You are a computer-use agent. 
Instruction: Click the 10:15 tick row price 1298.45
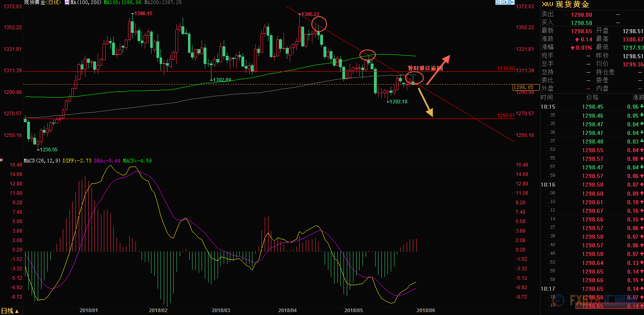593,107
